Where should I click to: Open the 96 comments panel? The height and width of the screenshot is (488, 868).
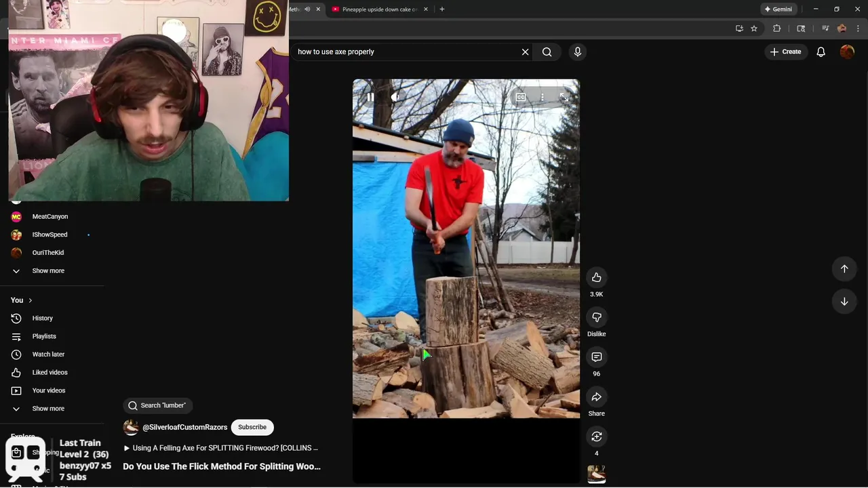tap(597, 357)
